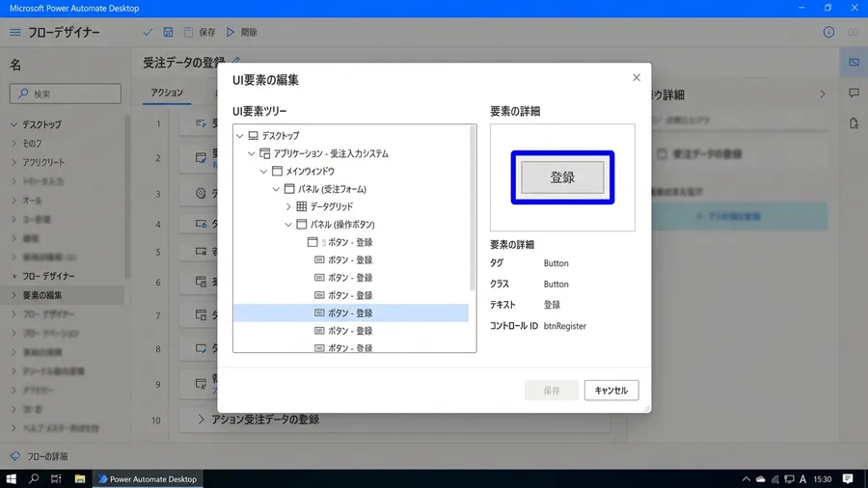
Task: Click the floppy disk save icon
Action: (x=168, y=33)
